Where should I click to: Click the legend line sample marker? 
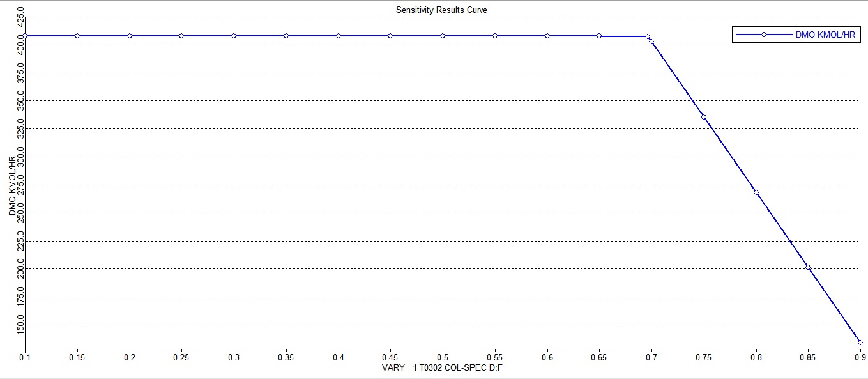pos(764,35)
